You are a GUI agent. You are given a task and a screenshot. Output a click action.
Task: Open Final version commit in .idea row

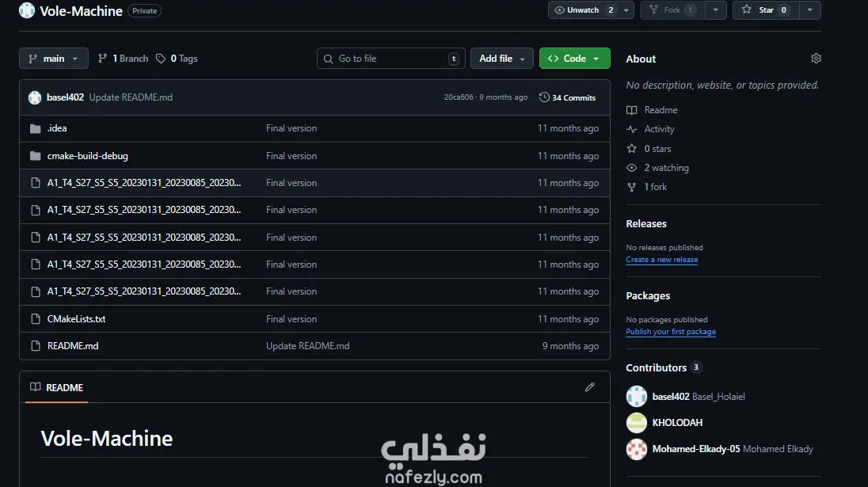coord(291,128)
